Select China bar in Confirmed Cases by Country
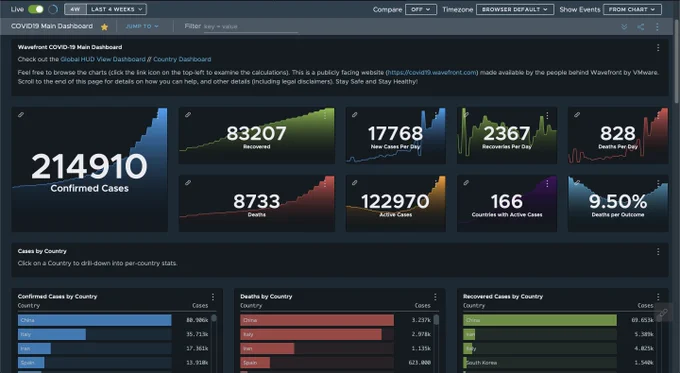Image resolution: width=680 pixels, height=373 pixels. pyautogui.click(x=95, y=320)
